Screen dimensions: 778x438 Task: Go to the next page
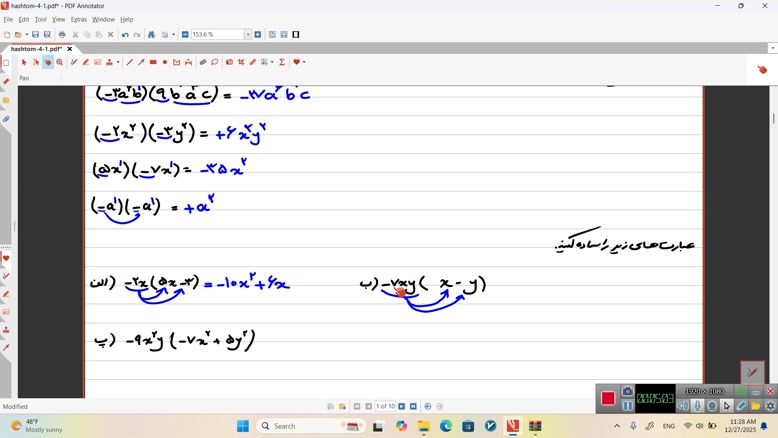402,407
